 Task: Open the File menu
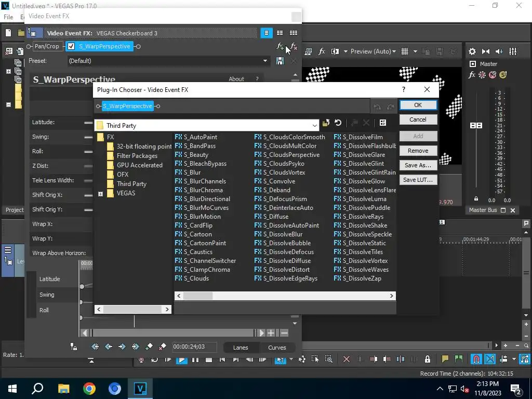click(x=8, y=17)
